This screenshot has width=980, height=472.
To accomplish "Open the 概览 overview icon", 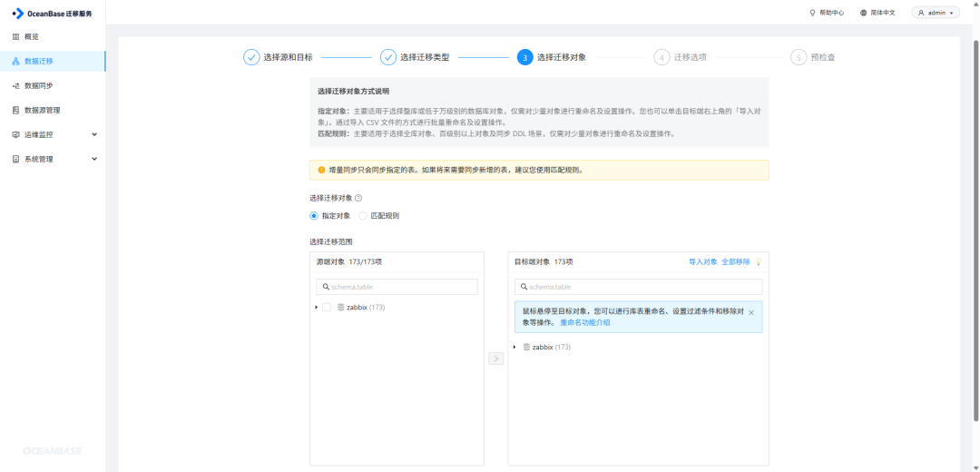I will (16, 37).
